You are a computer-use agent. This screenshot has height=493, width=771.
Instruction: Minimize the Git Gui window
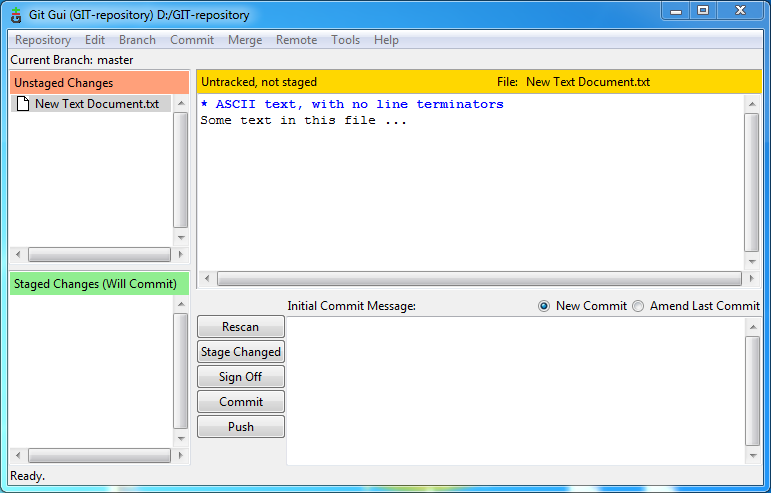676,11
